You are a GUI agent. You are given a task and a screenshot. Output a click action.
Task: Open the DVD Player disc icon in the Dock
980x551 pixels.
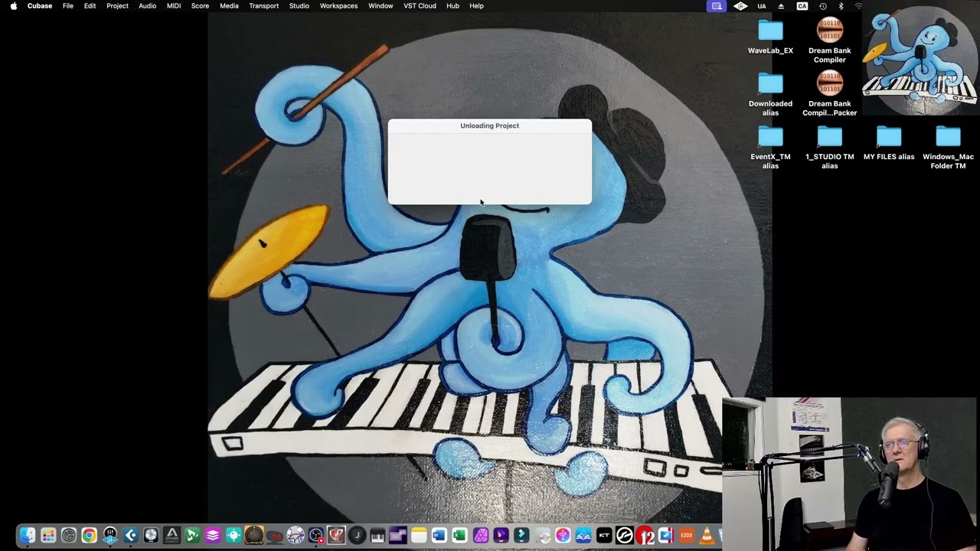[x=542, y=536]
